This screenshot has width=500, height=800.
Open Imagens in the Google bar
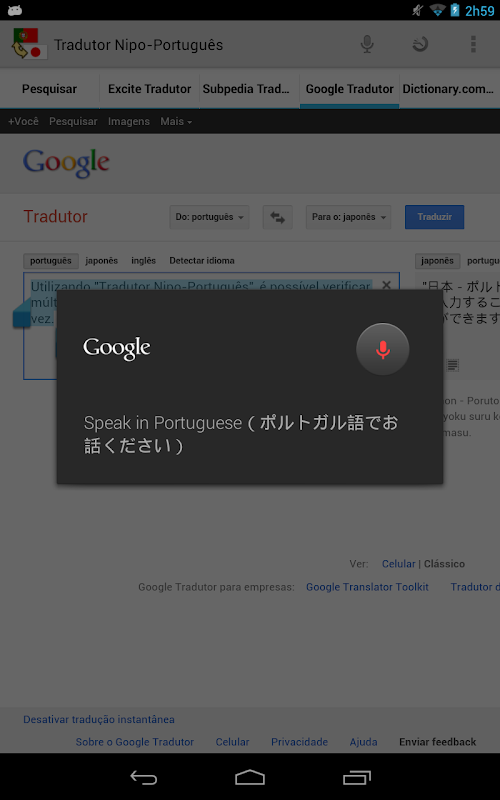pyautogui.click(x=129, y=121)
